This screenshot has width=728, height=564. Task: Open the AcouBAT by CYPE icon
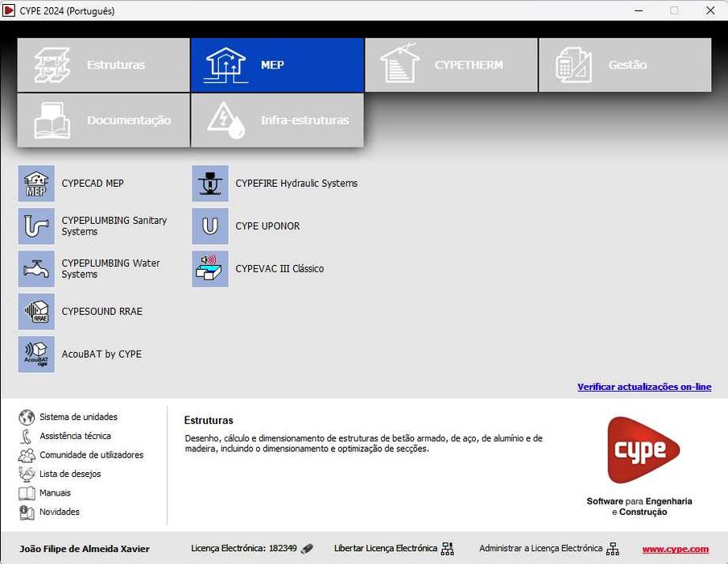[x=36, y=355]
